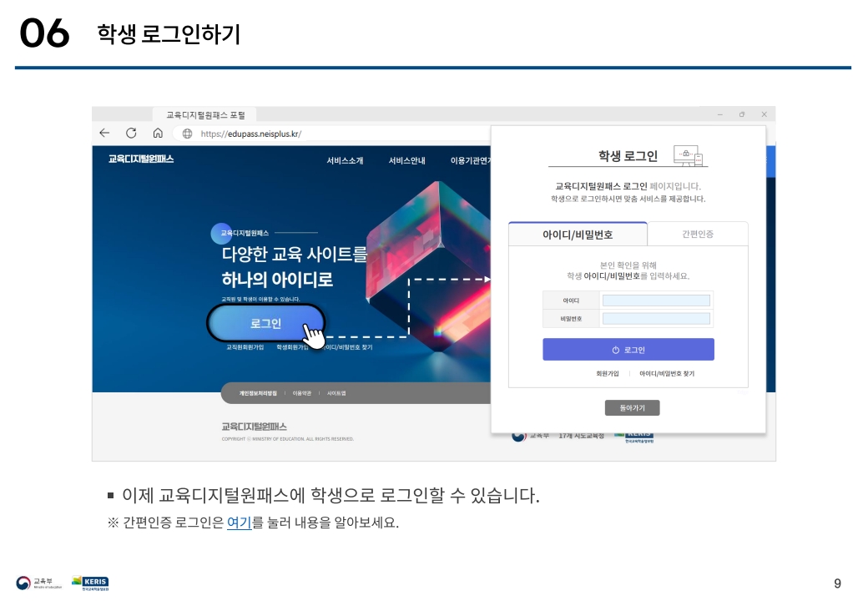Click the blue 로그인 button on the main banner
Screen dimensions: 868x601
click(x=265, y=323)
